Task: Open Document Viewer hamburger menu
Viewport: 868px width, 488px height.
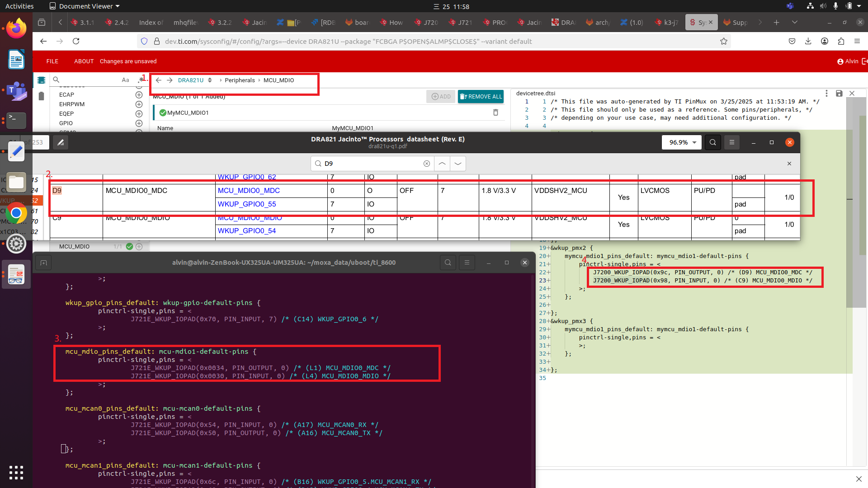Action: pyautogui.click(x=732, y=142)
